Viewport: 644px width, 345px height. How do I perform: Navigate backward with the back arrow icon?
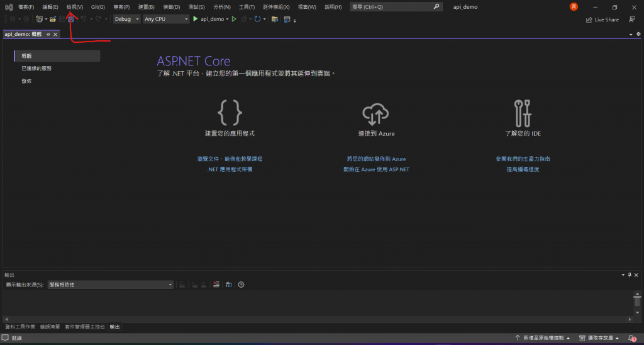point(13,19)
